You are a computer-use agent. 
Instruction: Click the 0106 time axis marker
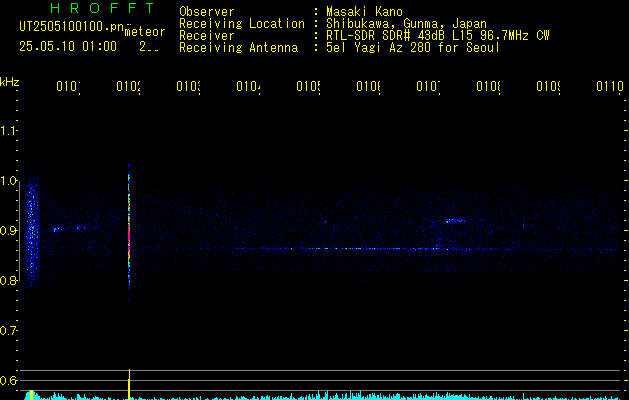tap(368, 86)
